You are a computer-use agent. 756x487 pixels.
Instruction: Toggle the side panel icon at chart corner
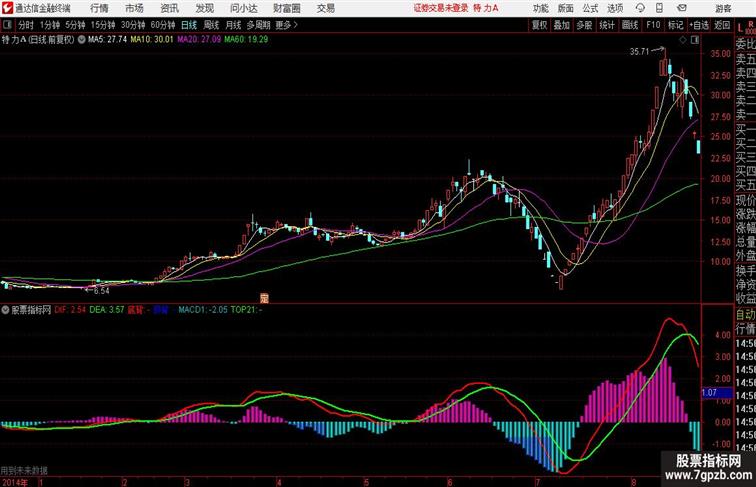695,40
